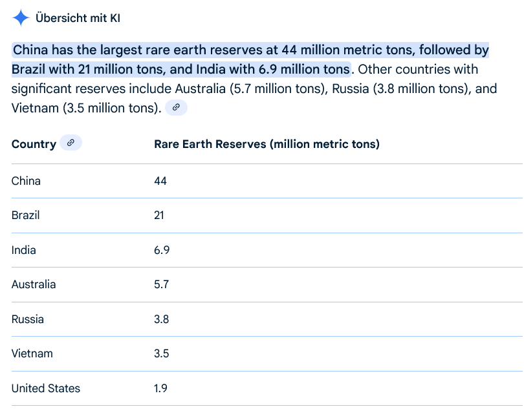Select Russia table cell

point(28,319)
